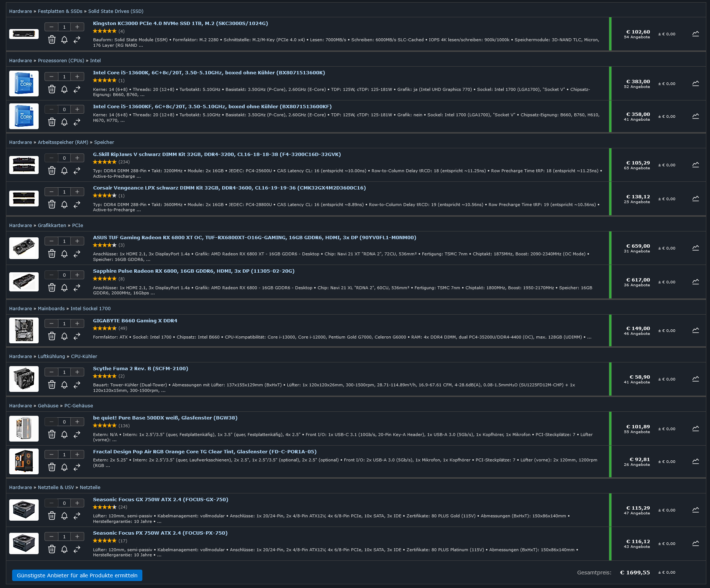Remove the Scythe Fuma 2 cooler
This screenshot has width=710, height=588.
(x=52, y=385)
